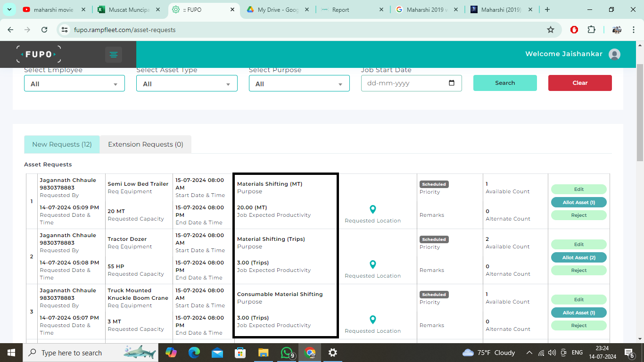The width and height of the screenshot is (644, 362).
Task: Click Allot Asset (2) for Tractor Dozer
Action: (x=578, y=258)
